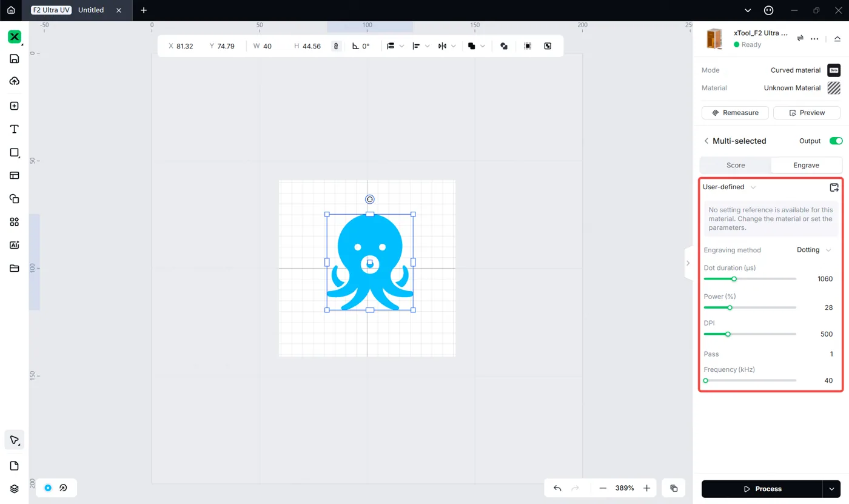
Task: Open the layer order dropdown
Action: (x=395, y=46)
